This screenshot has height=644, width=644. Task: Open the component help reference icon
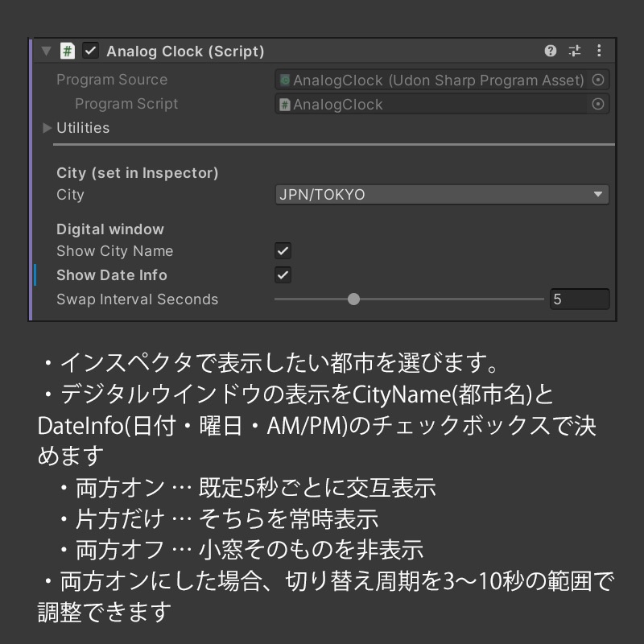click(x=551, y=51)
